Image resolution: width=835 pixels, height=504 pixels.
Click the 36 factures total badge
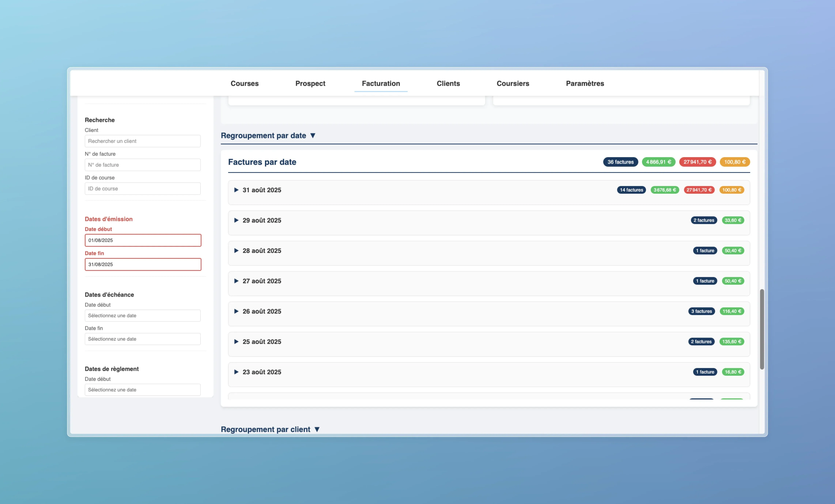tap(620, 162)
